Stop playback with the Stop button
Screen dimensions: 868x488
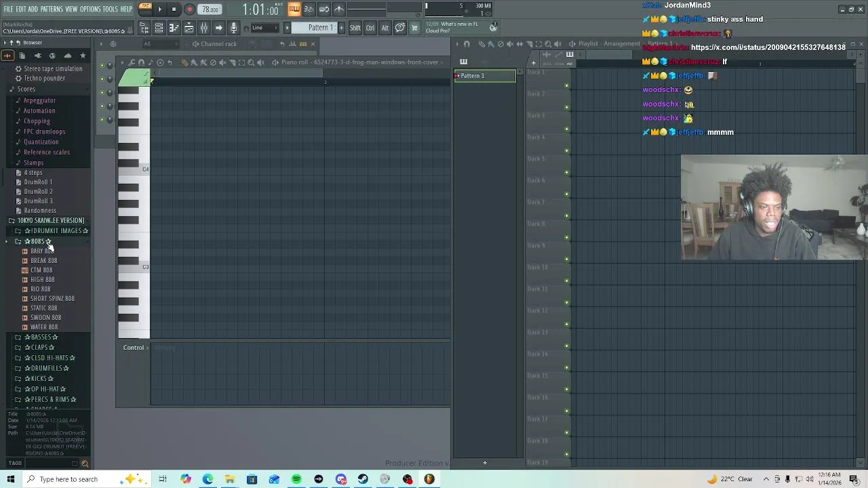click(x=174, y=9)
